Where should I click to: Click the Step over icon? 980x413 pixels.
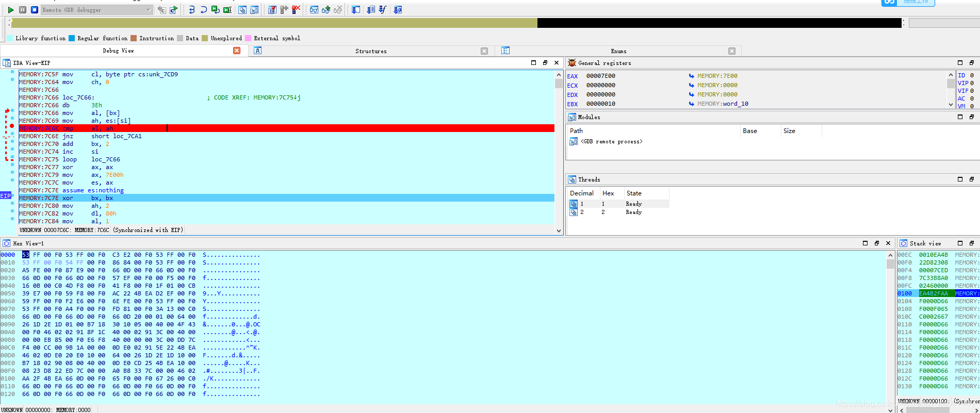click(x=203, y=10)
